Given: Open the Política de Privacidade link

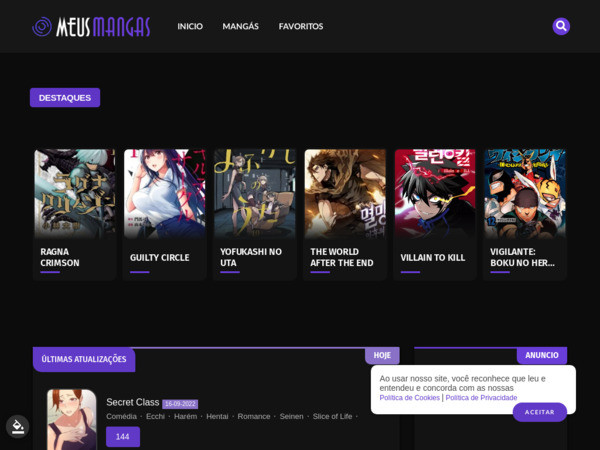Looking at the screenshot, I should pyautogui.click(x=481, y=398).
